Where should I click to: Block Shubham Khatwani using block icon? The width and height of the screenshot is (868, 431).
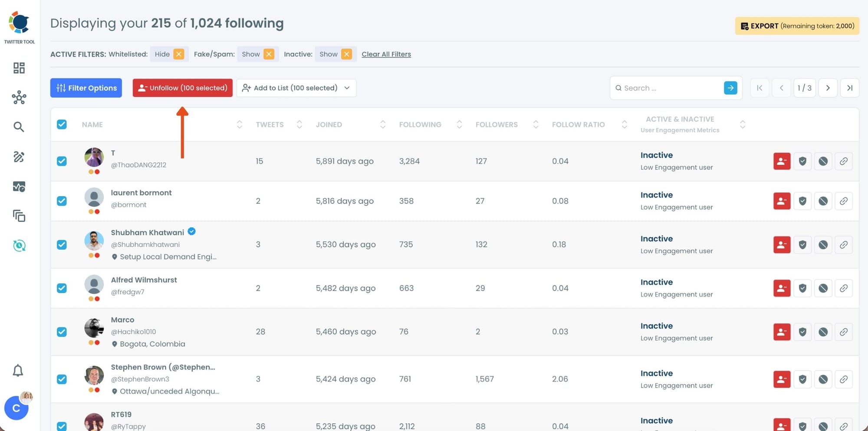coord(823,245)
